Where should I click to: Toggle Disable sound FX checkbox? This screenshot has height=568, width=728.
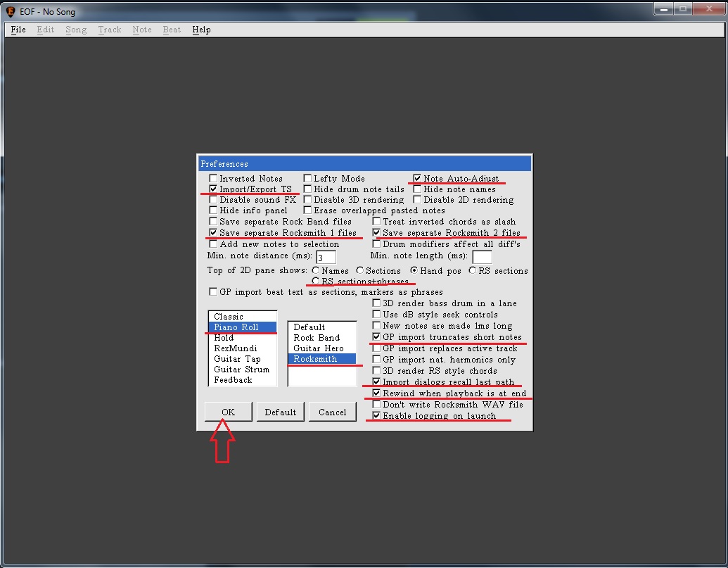coord(213,200)
